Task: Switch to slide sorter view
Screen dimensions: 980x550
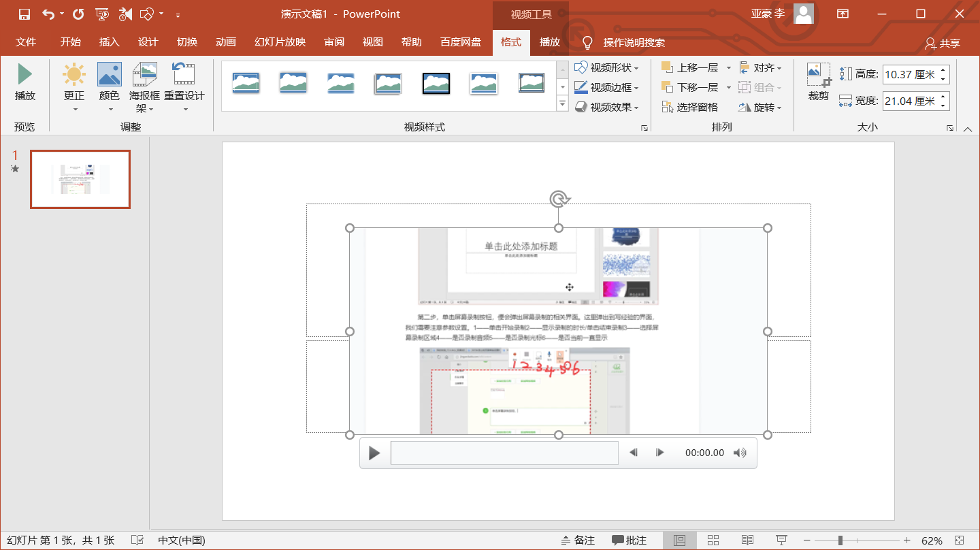Action: [713, 540]
